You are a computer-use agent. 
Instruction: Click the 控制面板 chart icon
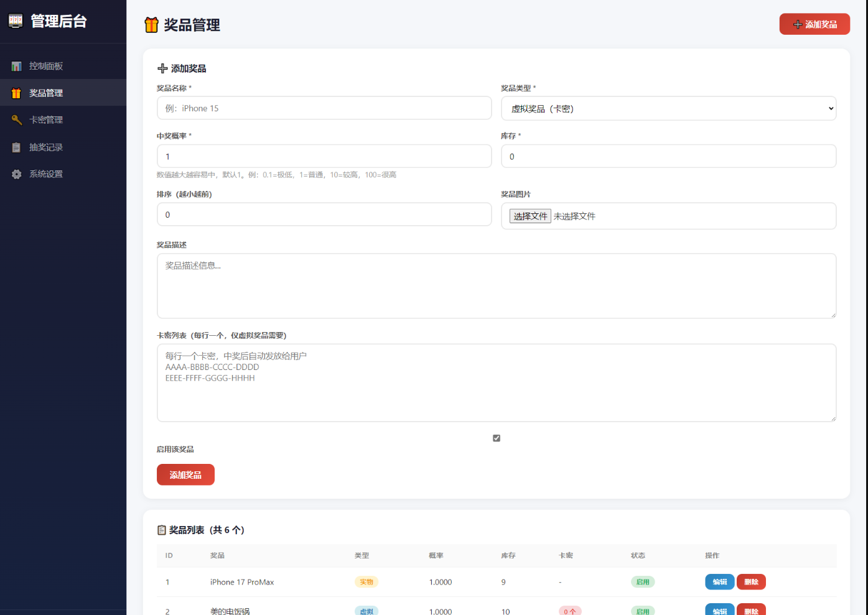pos(17,66)
